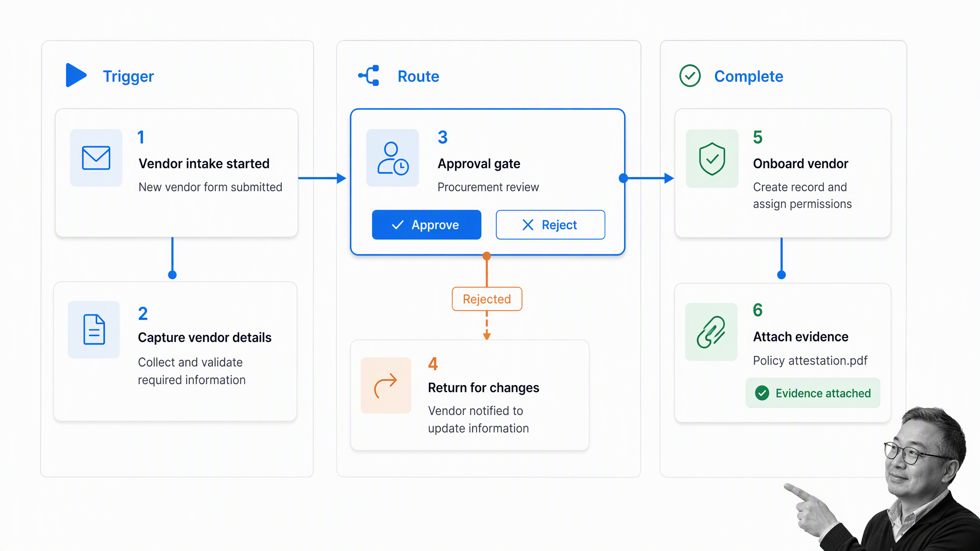Click the Collect and validate required information text
This screenshot has height=551, width=980.
(191, 371)
